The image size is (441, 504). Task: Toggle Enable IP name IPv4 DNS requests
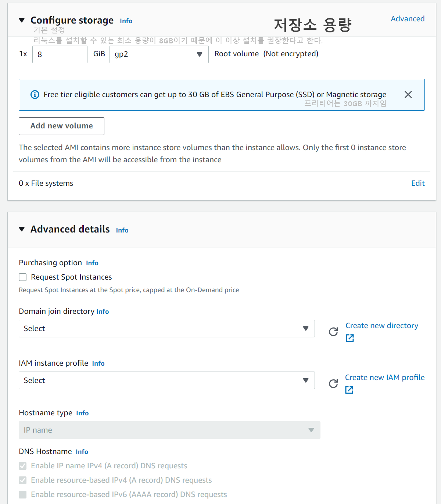23,466
